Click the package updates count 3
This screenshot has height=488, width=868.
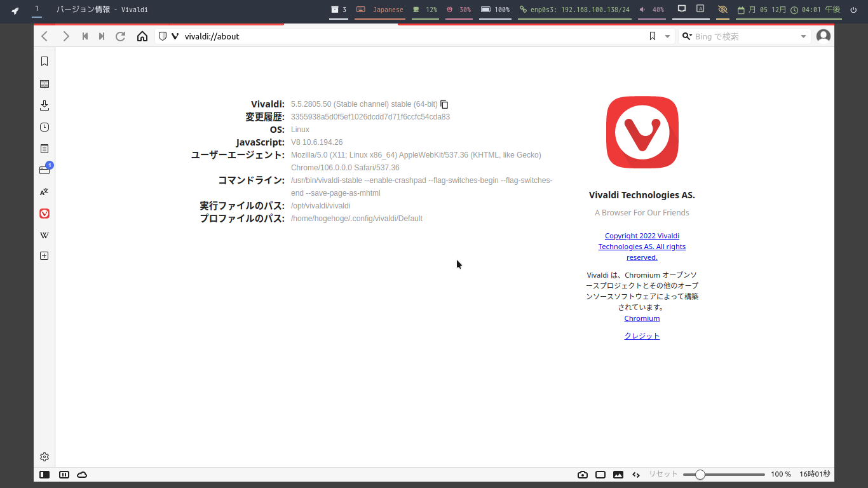coord(339,10)
